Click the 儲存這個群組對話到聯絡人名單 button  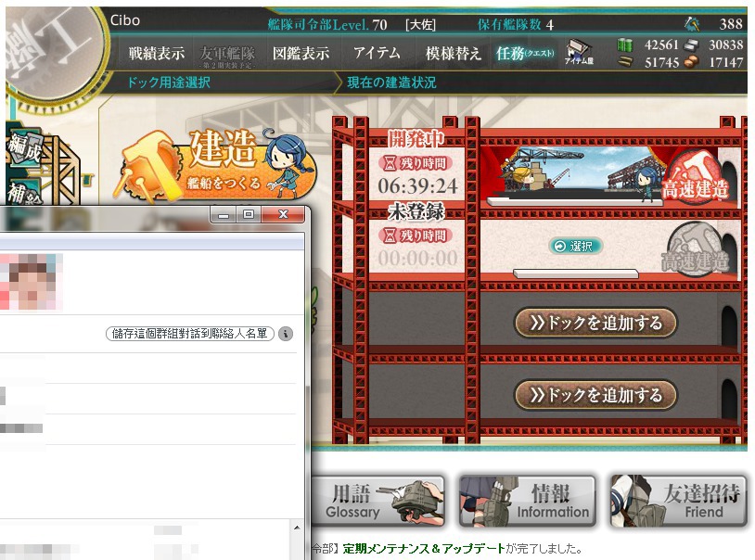point(190,333)
